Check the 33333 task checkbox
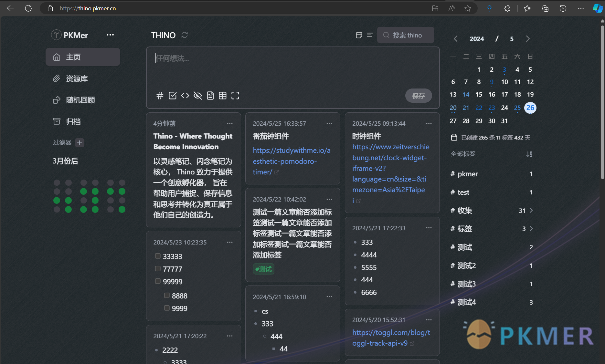The width and height of the screenshot is (605, 364). click(158, 256)
